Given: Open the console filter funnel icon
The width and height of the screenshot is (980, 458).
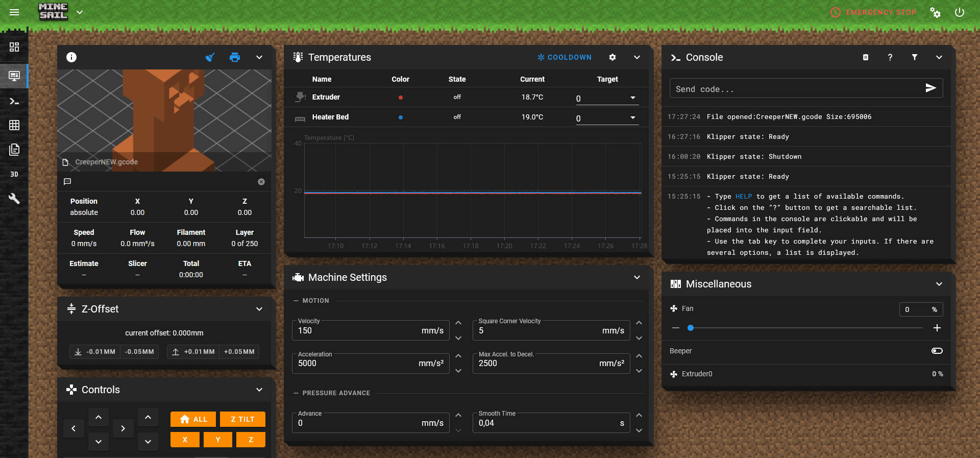Looking at the screenshot, I should (915, 57).
